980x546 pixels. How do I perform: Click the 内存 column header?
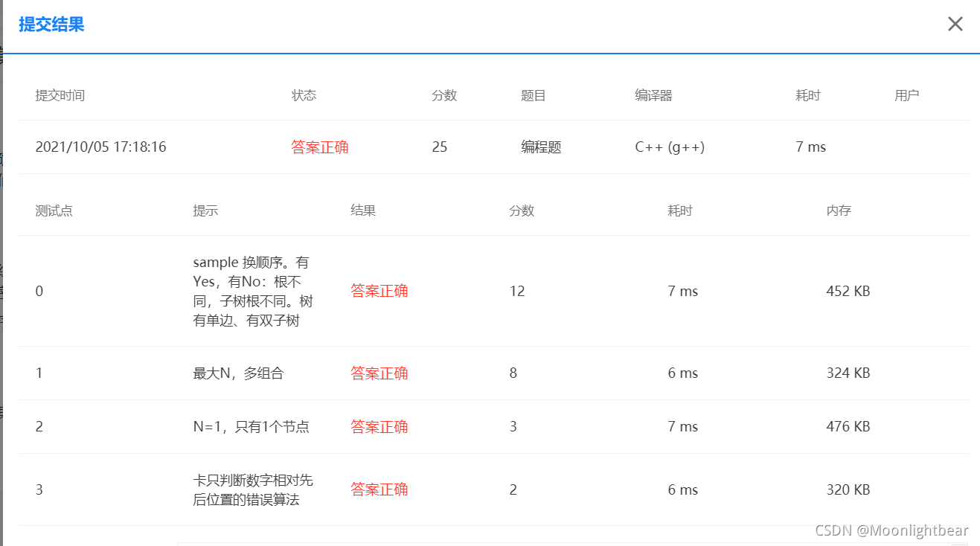[839, 211]
